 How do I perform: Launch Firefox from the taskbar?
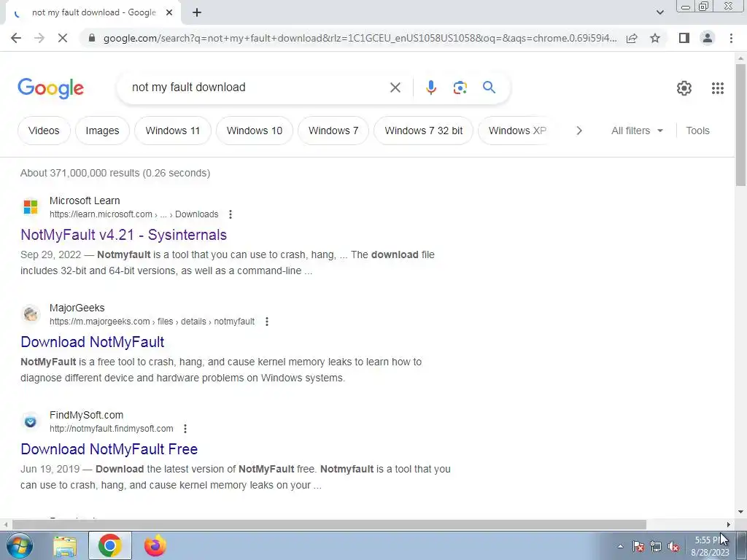click(x=155, y=546)
